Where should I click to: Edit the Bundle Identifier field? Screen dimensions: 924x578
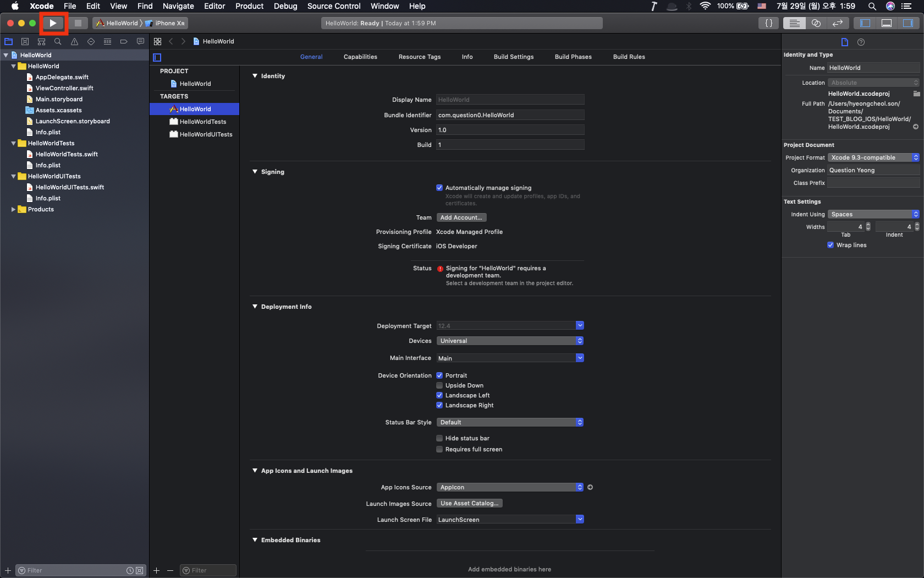coord(510,115)
